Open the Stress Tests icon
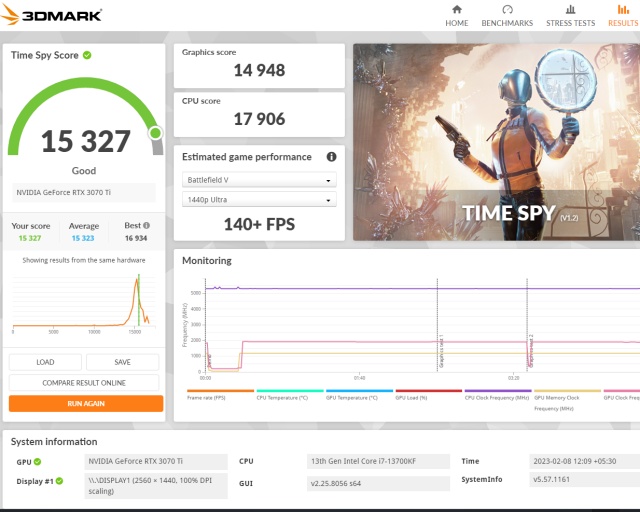 tap(571, 9)
